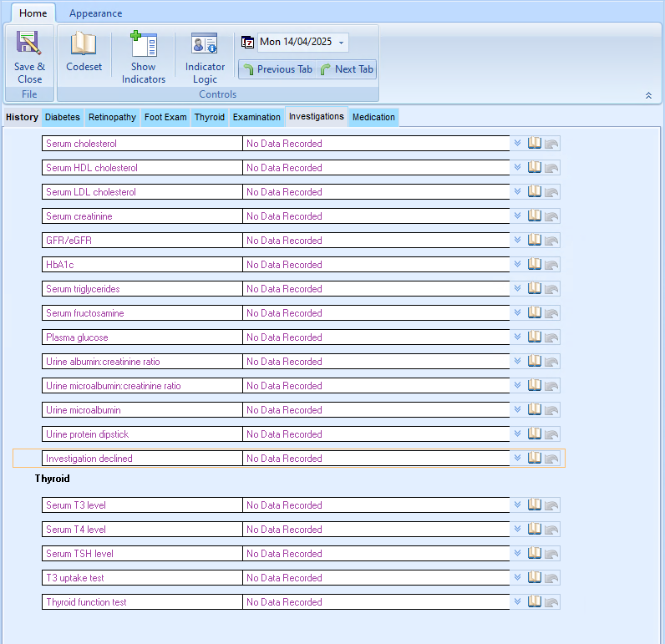
Task: Expand the Thyroid function test chevron
Action: (517, 601)
